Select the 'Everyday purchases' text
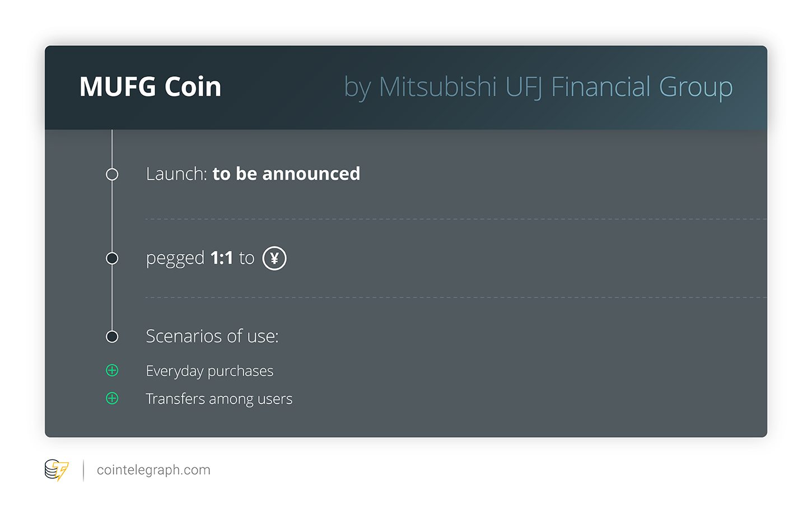 click(x=209, y=371)
